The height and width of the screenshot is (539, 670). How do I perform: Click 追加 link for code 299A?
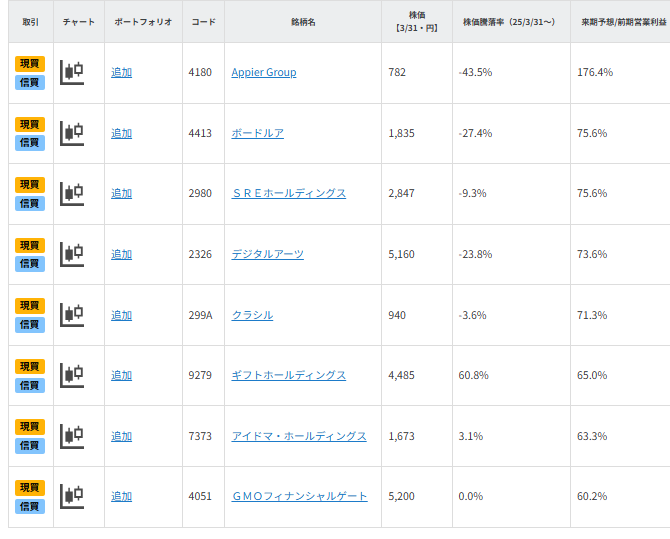click(x=121, y=315)
